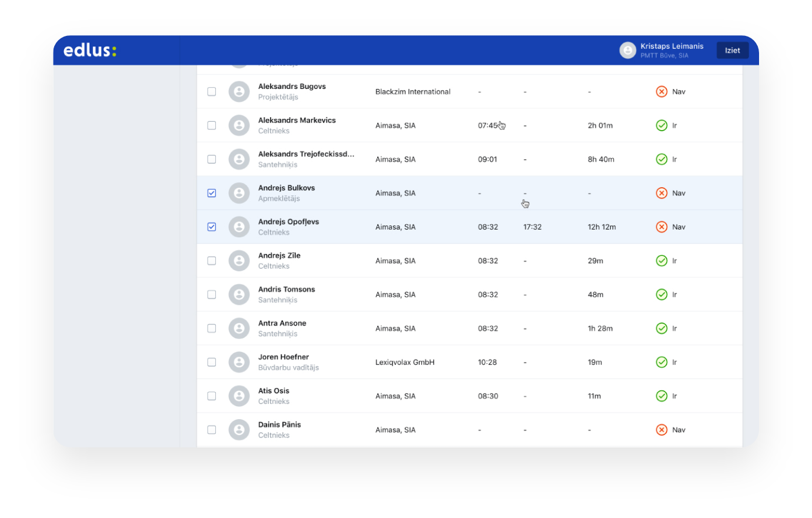Click Andrejs Opofjevs avatar icon

239,227
